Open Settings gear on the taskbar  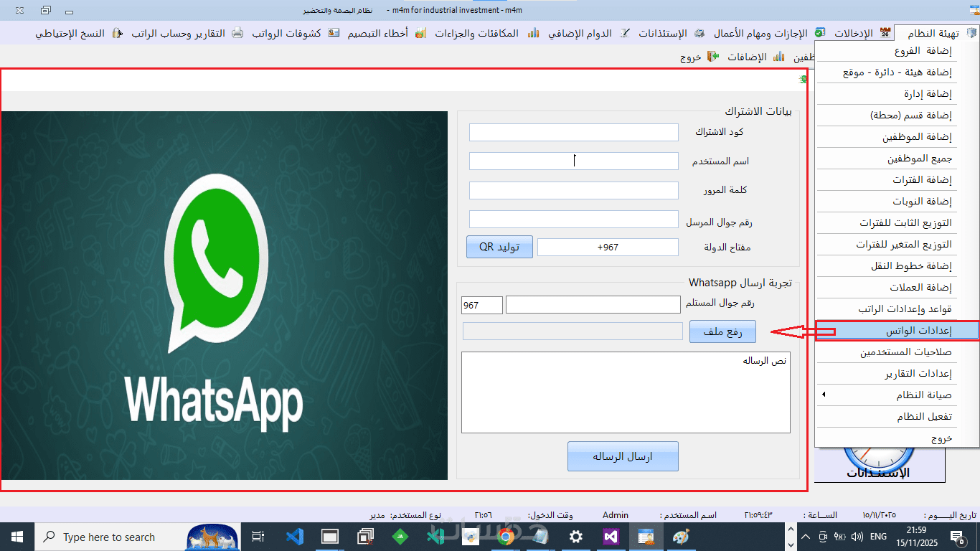[x=575, y=537]
